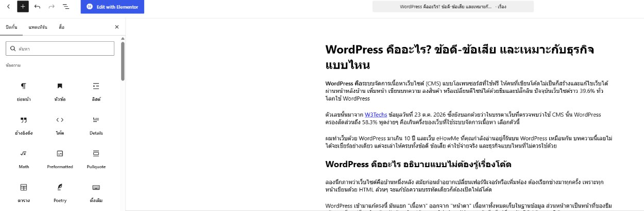
Task: Switch to the แพตเทิร์น patterns tab
Action: pyautogui.click(x=38, y=27)
